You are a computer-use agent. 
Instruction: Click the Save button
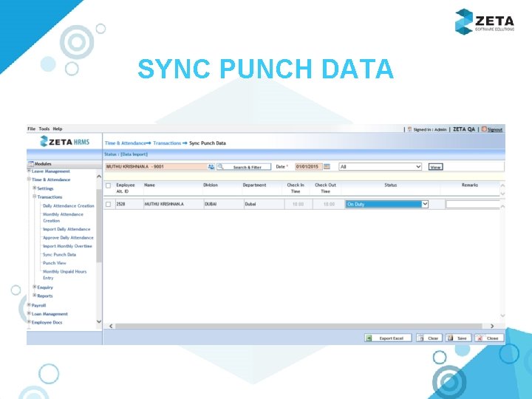458,338
